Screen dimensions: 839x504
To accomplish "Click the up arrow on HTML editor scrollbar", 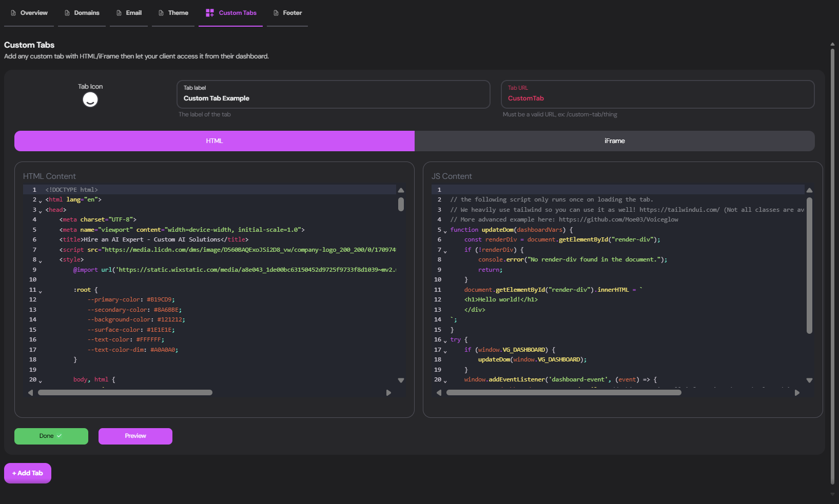I will pyautogui.click(x=401, y=190).
